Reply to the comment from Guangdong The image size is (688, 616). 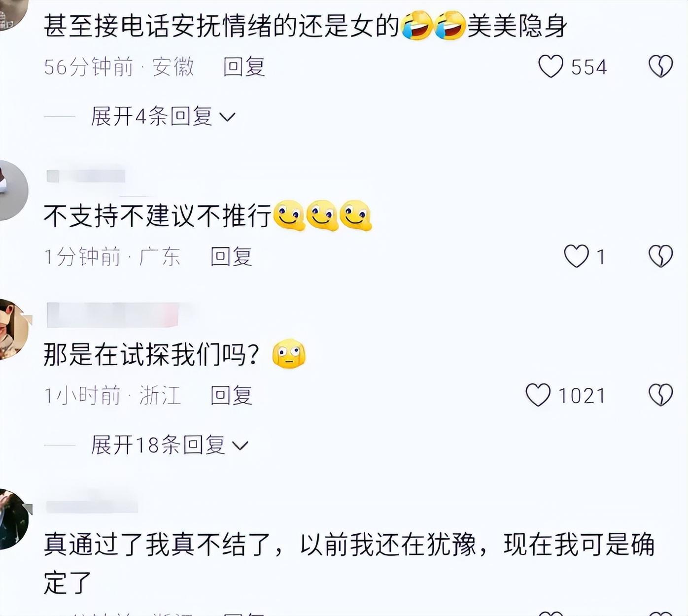232,257
